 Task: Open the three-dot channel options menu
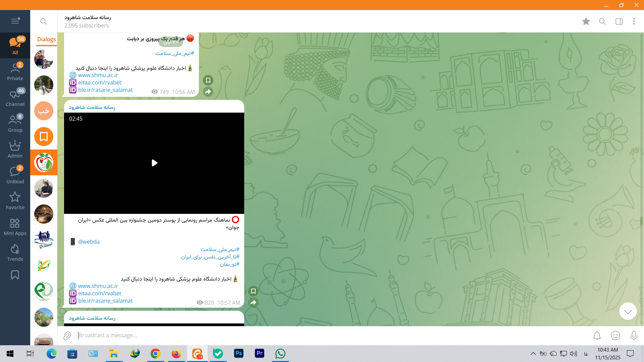(634, 21)
